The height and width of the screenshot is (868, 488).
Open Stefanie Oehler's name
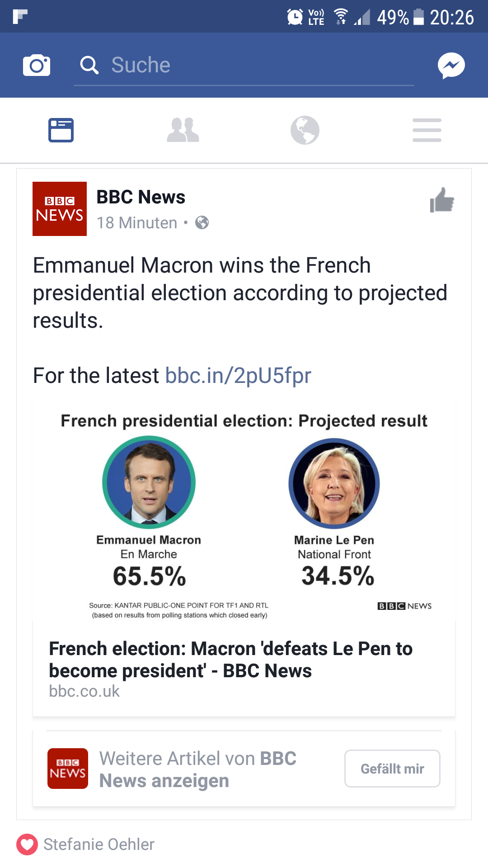pyautogui.click(x=99, y=844)
